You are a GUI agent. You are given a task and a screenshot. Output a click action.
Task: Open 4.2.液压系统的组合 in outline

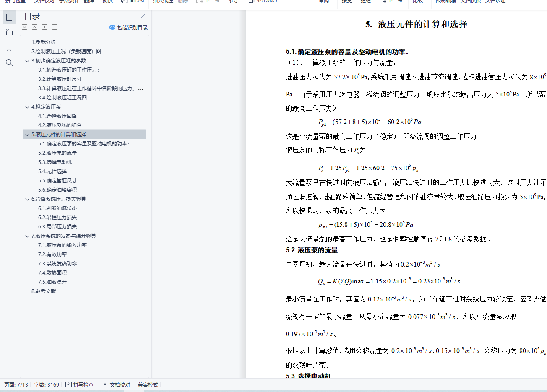(x=60, y=125)
